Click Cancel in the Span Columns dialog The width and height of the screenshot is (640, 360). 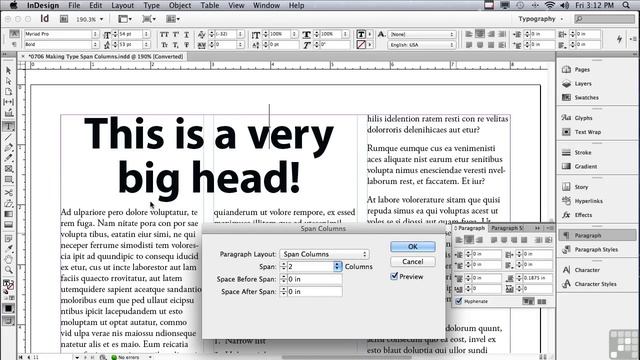pyautogui.click(x=413, y=261)
